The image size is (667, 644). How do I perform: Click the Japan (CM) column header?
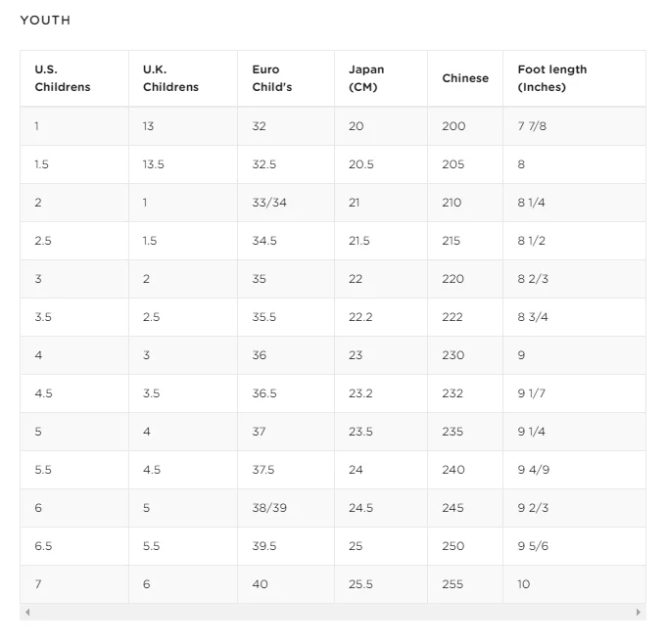[x=366, y=78]
